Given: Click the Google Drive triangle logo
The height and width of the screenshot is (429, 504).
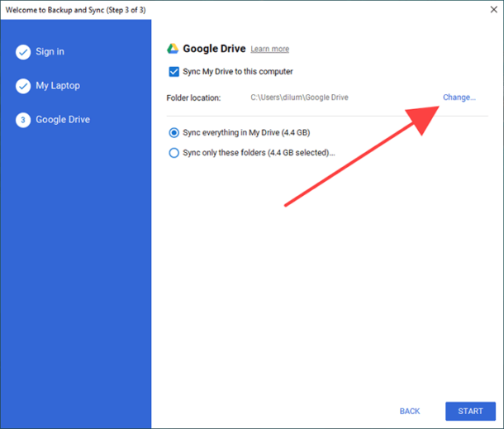Looking at the screenshot, I should click(173, 49).
